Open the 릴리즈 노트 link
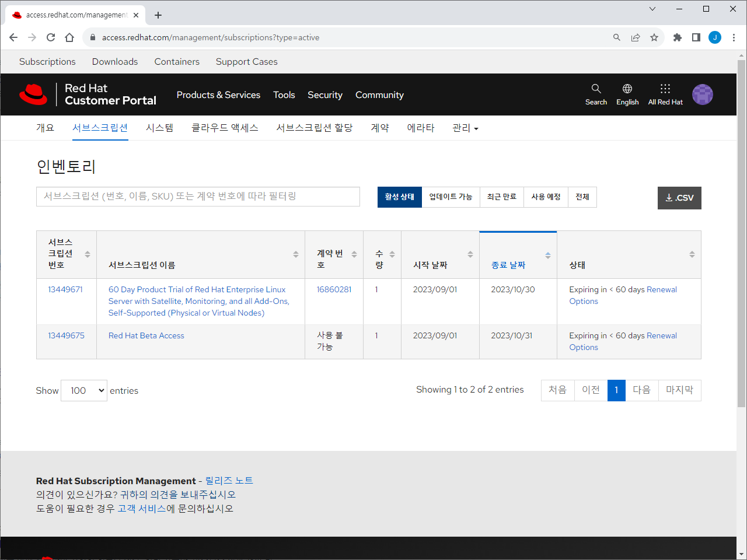 229,481
